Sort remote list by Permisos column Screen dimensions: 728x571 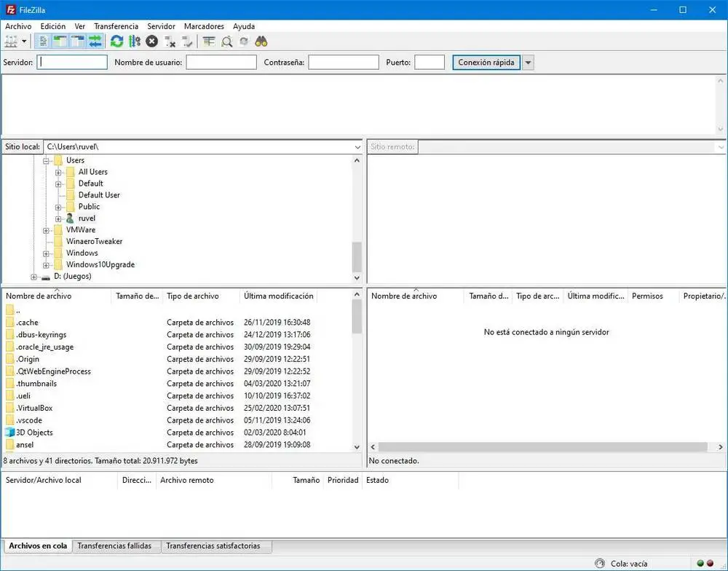tap(653, 296)
